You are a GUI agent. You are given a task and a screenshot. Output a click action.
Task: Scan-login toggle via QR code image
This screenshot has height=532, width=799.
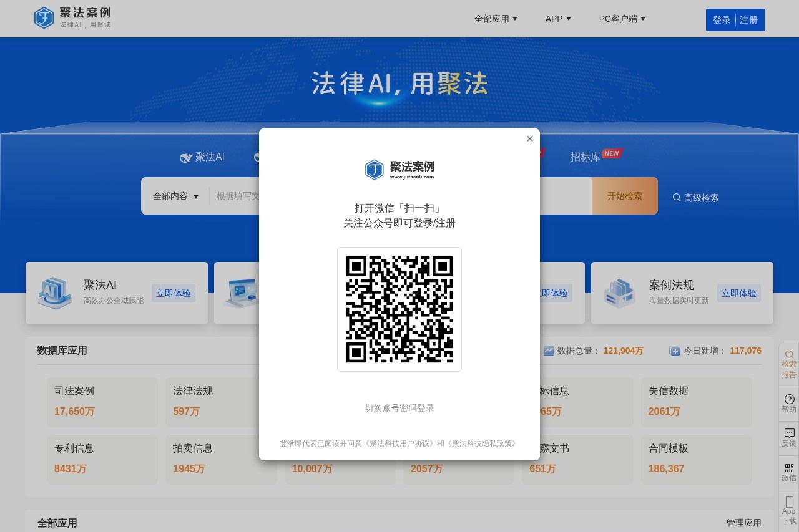point(399,309)
